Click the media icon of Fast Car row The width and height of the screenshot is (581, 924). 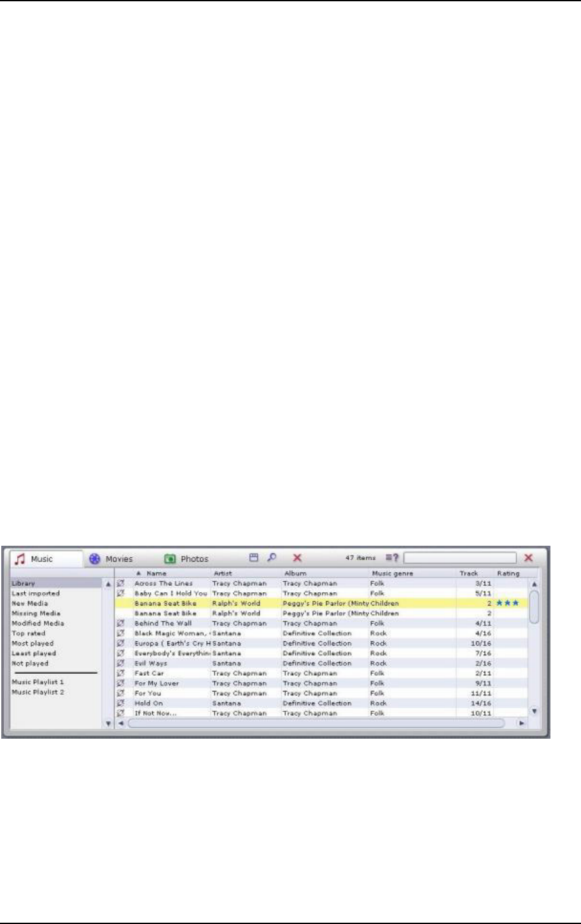[121, 673]
